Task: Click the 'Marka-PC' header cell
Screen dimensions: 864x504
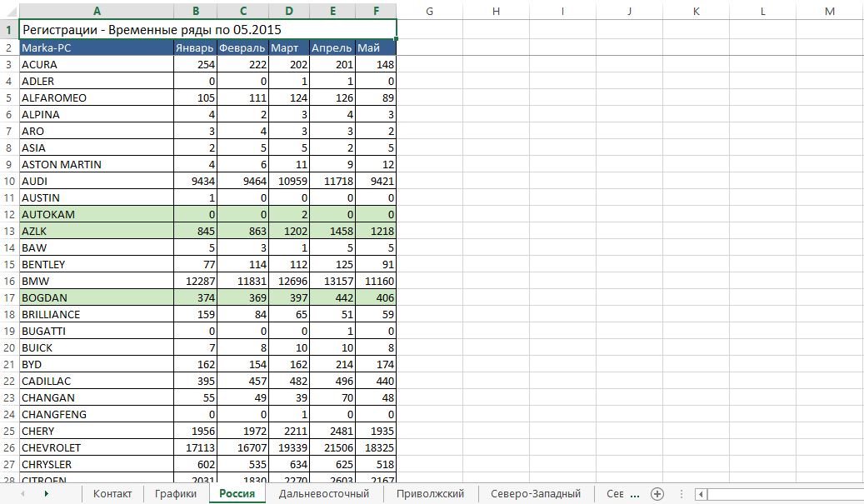Action: pyautogui.click(x=97, y=48)
